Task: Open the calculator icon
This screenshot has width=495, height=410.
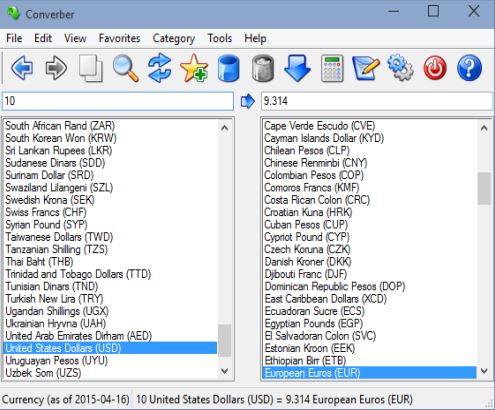Action: [x=332, y=68]
